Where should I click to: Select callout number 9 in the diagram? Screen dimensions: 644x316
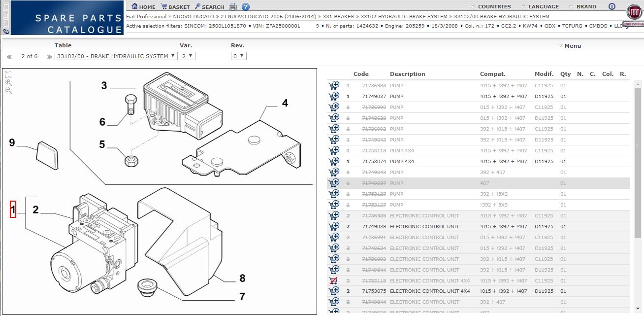click(x=12, y=143)
